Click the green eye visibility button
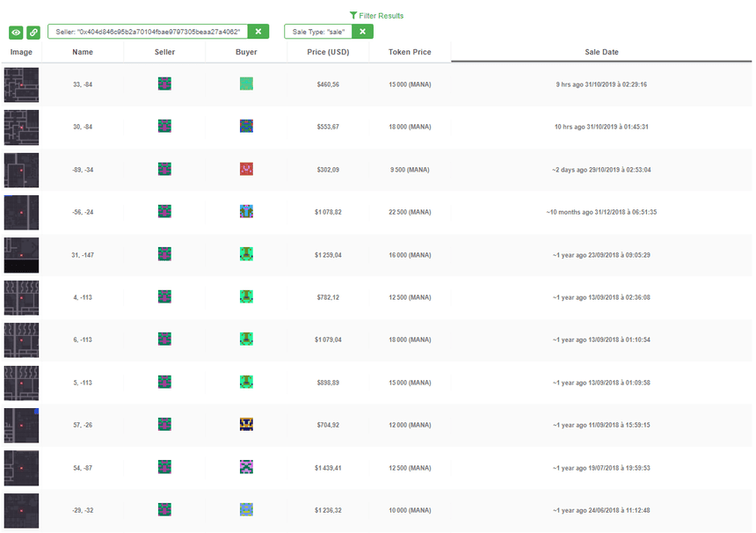Viewport: 756px width, 533px height. [16, 33]
